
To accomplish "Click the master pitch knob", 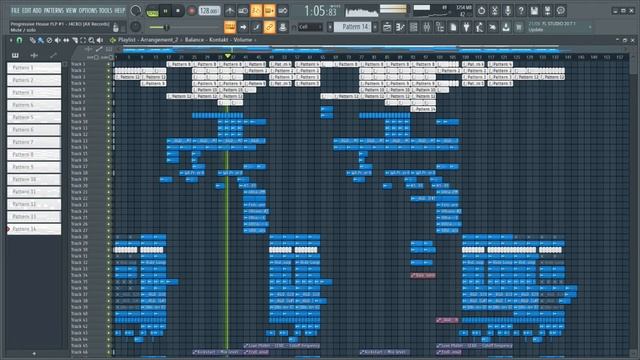I will click(x=136, y=27).
